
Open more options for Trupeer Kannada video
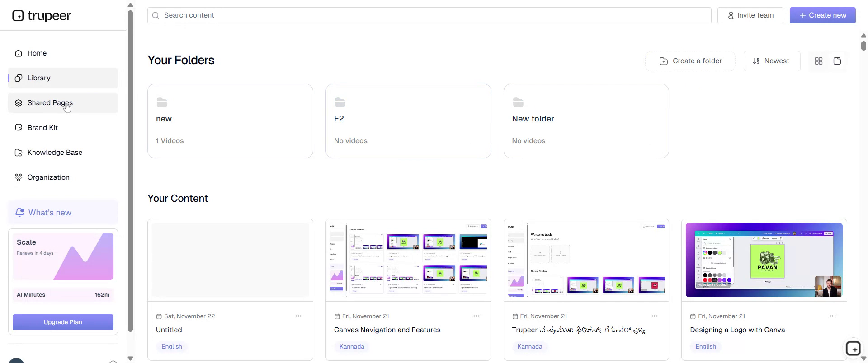[655, 316]
